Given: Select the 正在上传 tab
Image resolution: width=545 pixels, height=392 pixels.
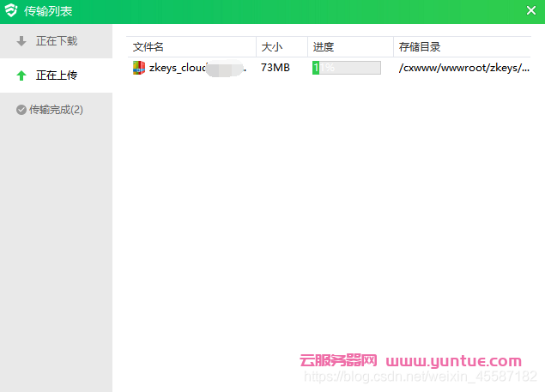Looking at the screenshot, I should coord(56,75).
